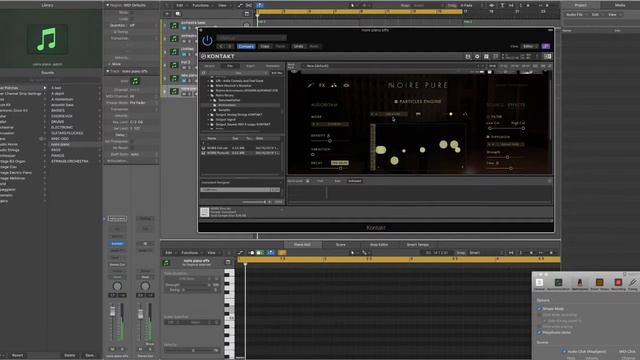Click the Kontakt save floppy disk icon
The width and height of the screenshot is (640, 360).
point(468,56)
